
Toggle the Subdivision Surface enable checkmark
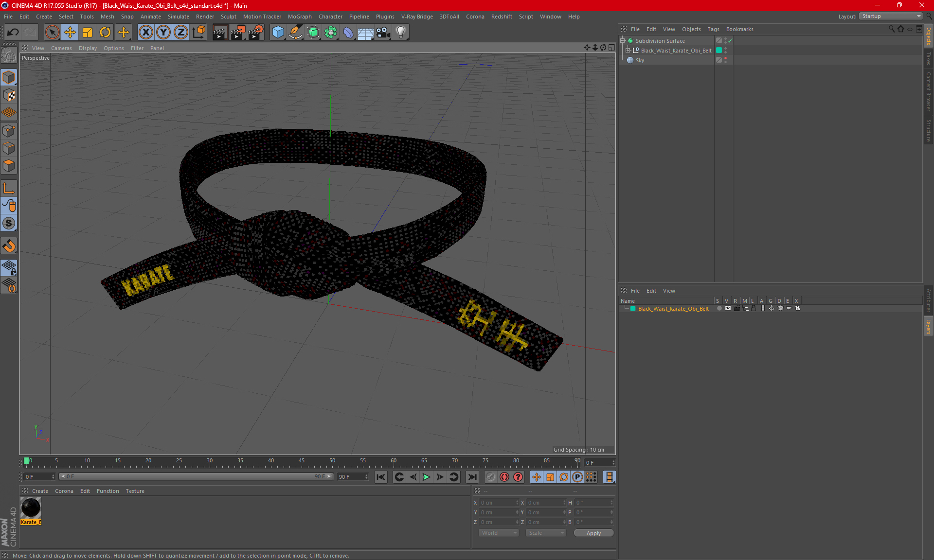(730, 41)
